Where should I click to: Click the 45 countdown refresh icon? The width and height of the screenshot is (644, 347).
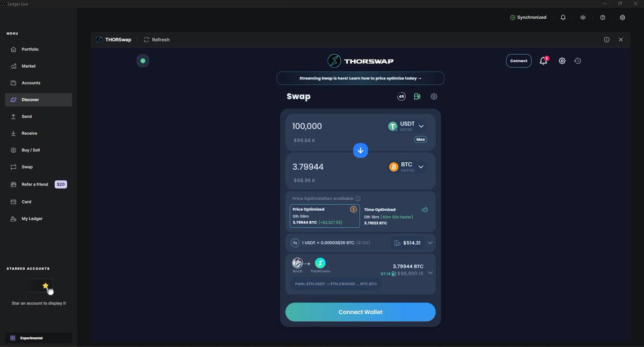401,97
